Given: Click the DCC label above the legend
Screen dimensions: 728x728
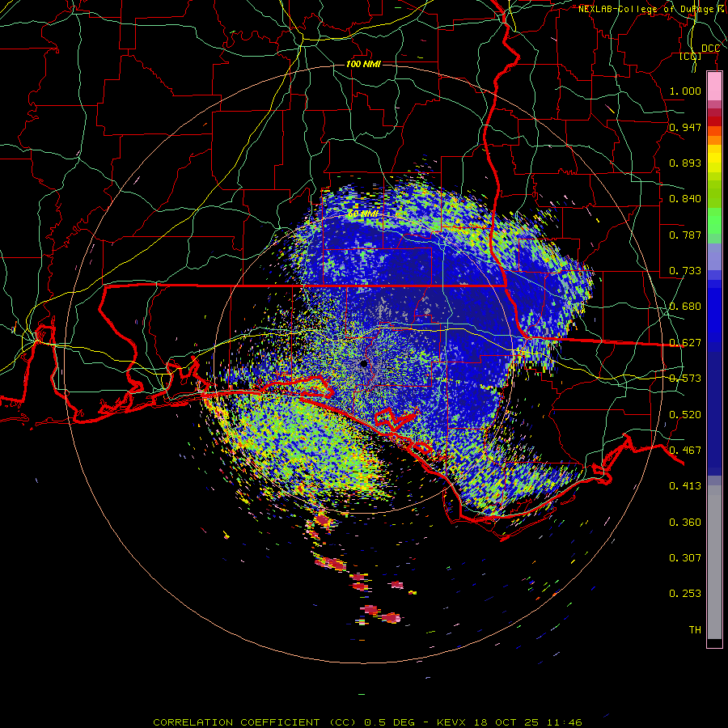Looking at the screenshot, I should tap(710, 49).
